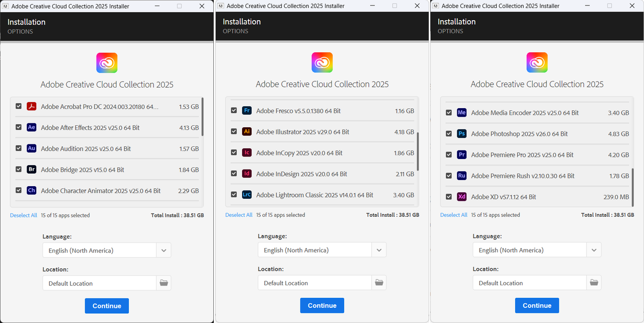Click English (North America) in left window

pyautogui.click(x=81, y=251)
